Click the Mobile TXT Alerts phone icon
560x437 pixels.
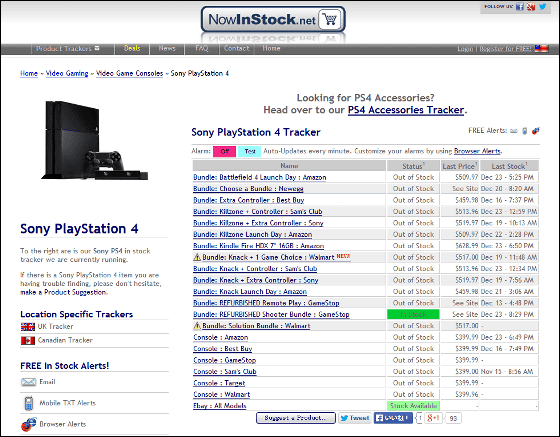tap(29, 403)
